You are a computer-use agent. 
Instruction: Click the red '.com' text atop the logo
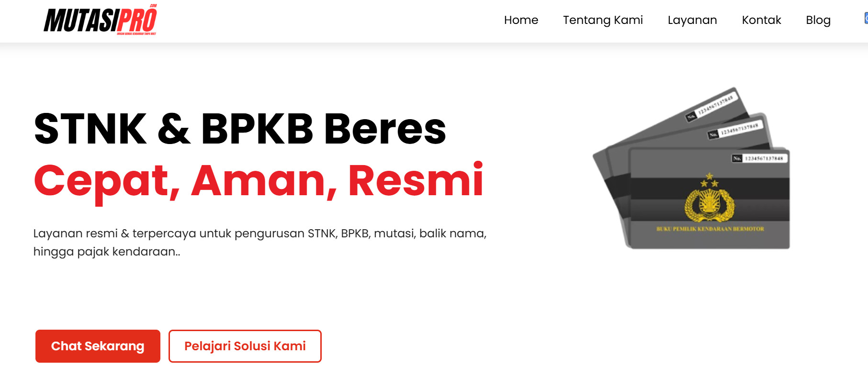click(153, 6)
